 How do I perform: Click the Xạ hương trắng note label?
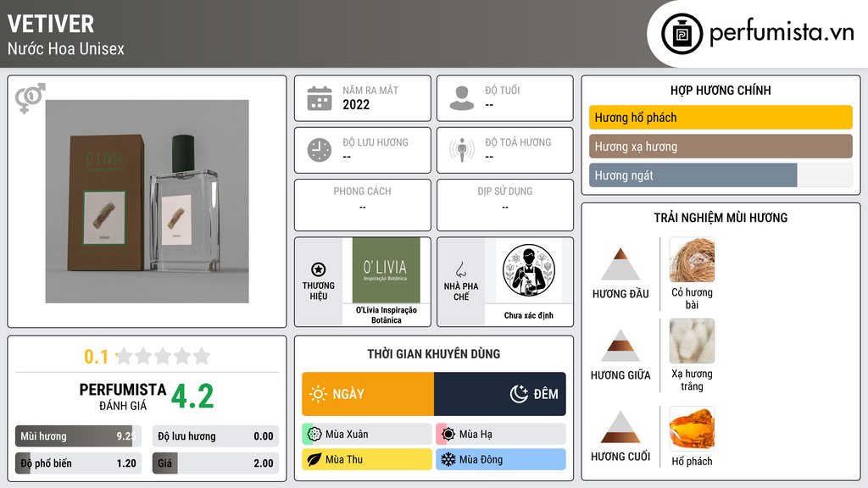pyautogui.click(x=692, y=380)
